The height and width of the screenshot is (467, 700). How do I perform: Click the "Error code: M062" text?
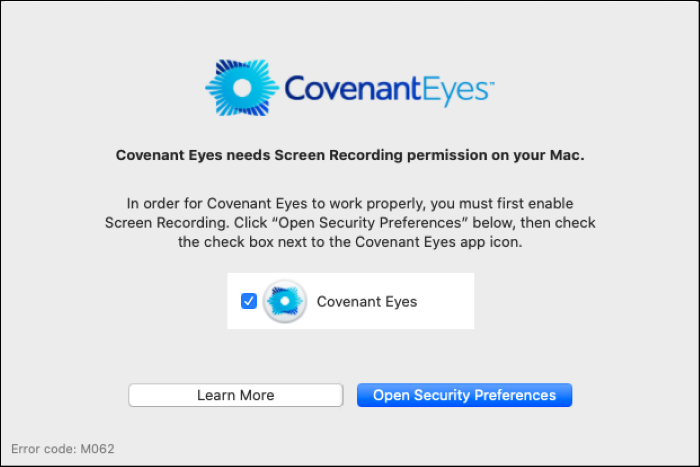click(x=63, y=449)
